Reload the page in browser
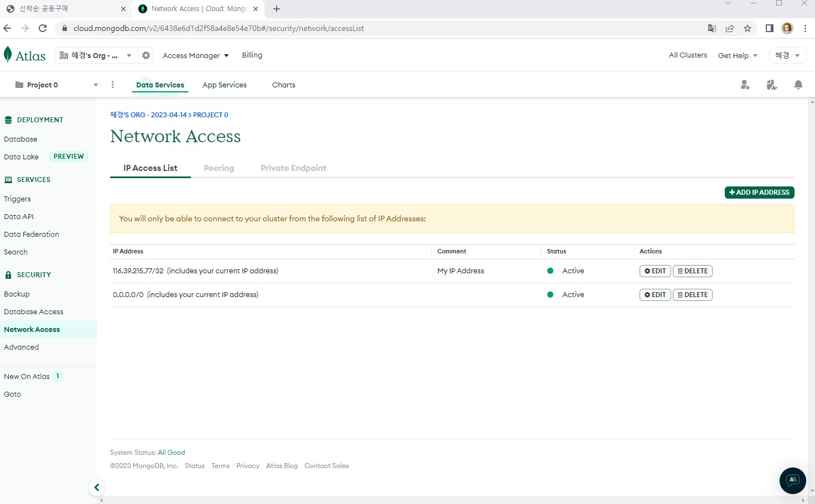 pos(43,28)
